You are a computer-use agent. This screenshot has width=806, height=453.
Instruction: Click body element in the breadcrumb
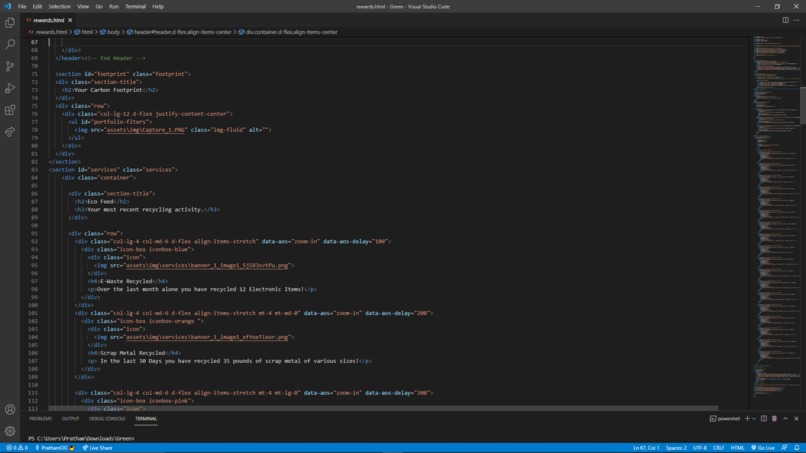tap(113, 32)
